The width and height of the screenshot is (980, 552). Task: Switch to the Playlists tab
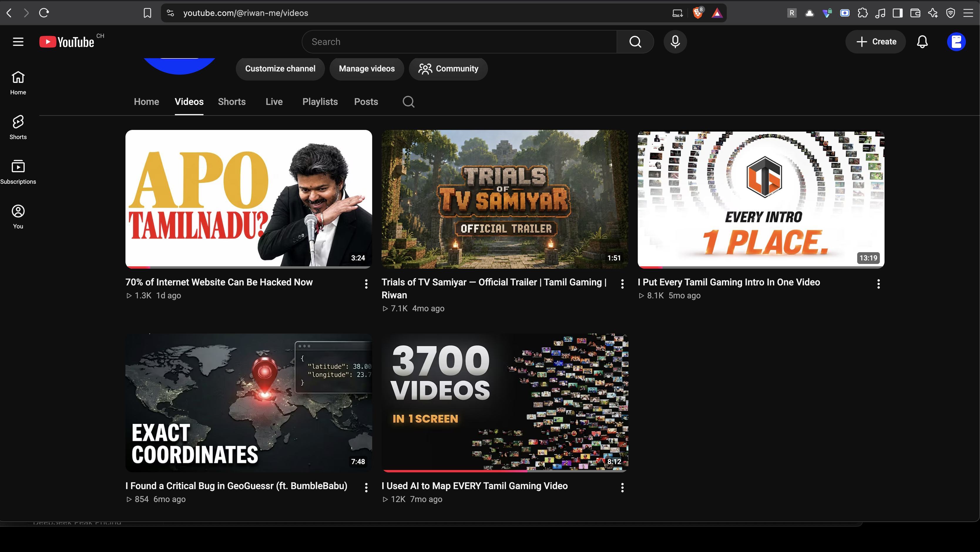tap(320, 102)
